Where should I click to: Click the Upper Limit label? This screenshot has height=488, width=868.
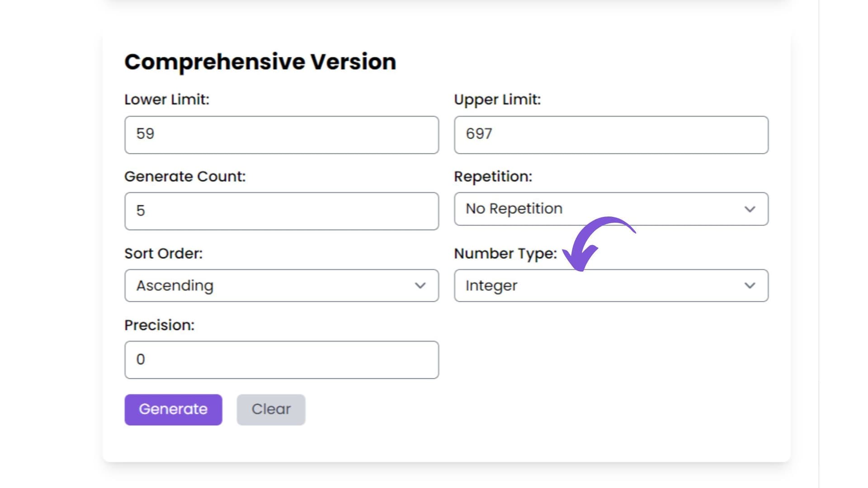(x=497, y=99)
